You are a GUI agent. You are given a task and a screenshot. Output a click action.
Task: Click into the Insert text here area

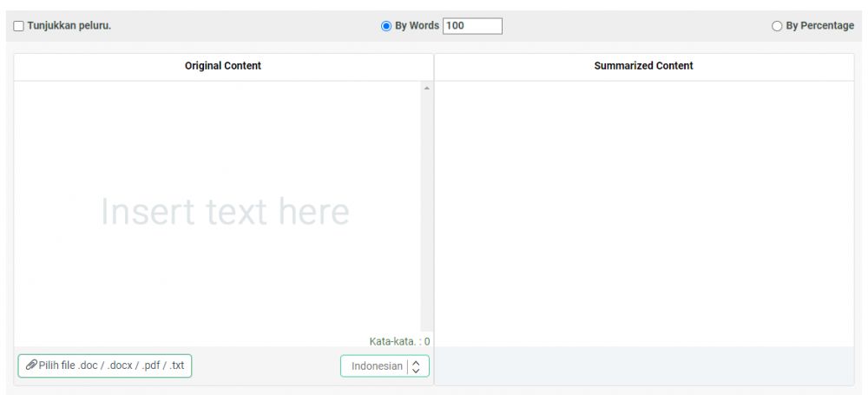[217, 213]
